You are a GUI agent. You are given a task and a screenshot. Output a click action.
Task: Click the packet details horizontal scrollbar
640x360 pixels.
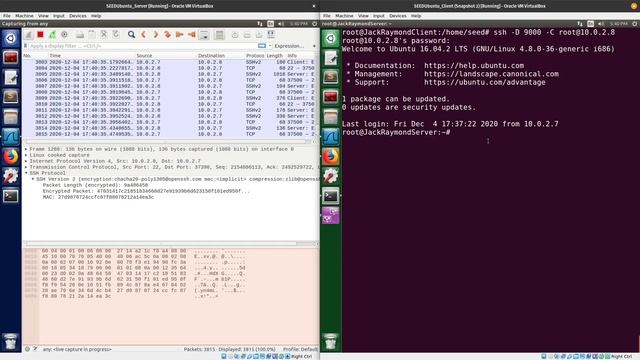click(161, 244)
